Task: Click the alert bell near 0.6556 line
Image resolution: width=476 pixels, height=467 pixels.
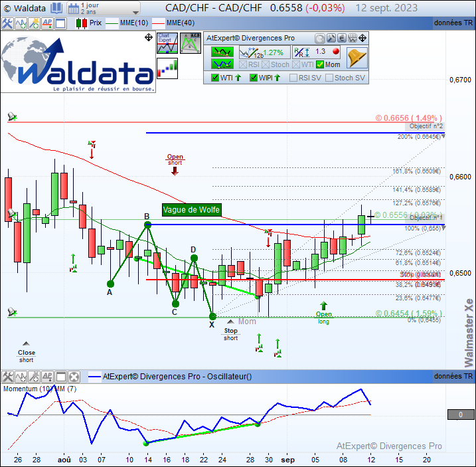Action: coord(12,213)
